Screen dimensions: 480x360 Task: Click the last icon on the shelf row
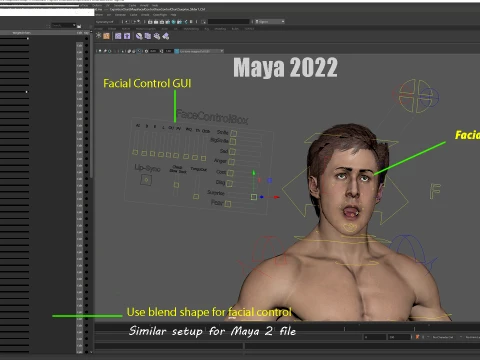tap(166, 36)
